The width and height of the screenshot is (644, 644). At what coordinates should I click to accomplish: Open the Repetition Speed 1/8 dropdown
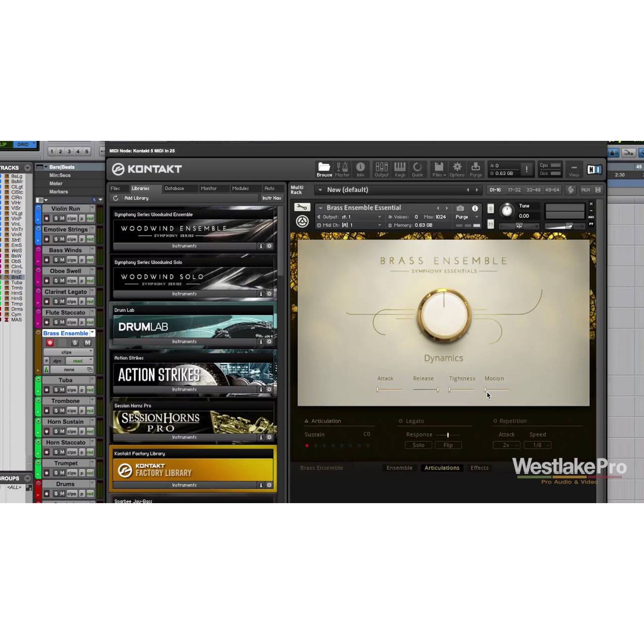(x=537, y=445)
